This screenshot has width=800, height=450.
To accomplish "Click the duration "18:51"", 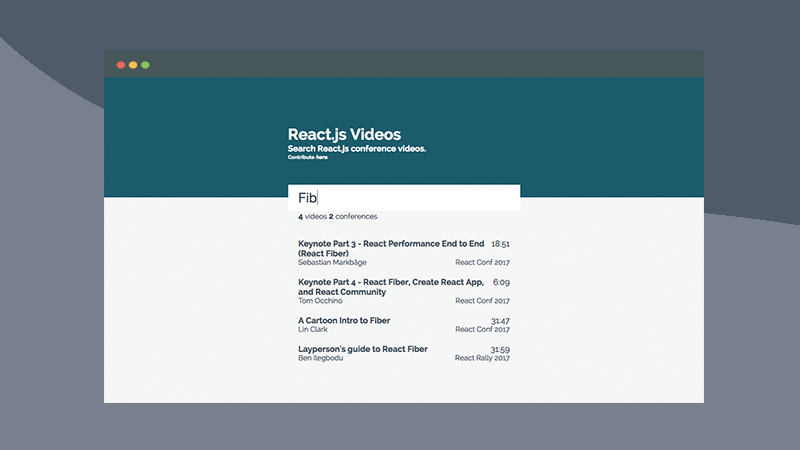I will 500,244.
